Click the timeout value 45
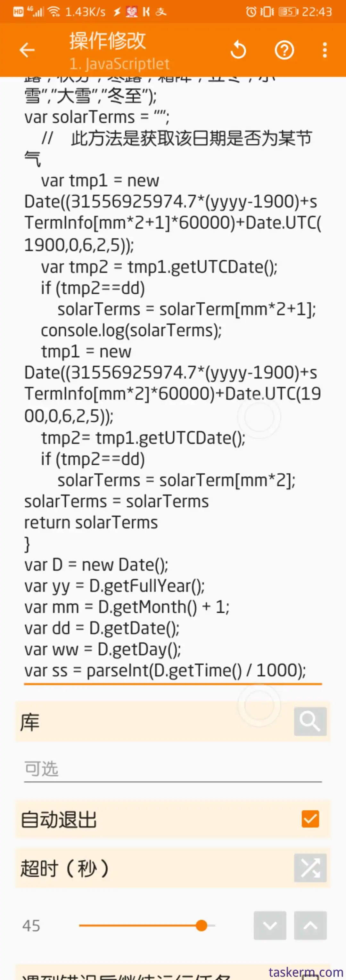The image size is (346, 980). [31, 926]
